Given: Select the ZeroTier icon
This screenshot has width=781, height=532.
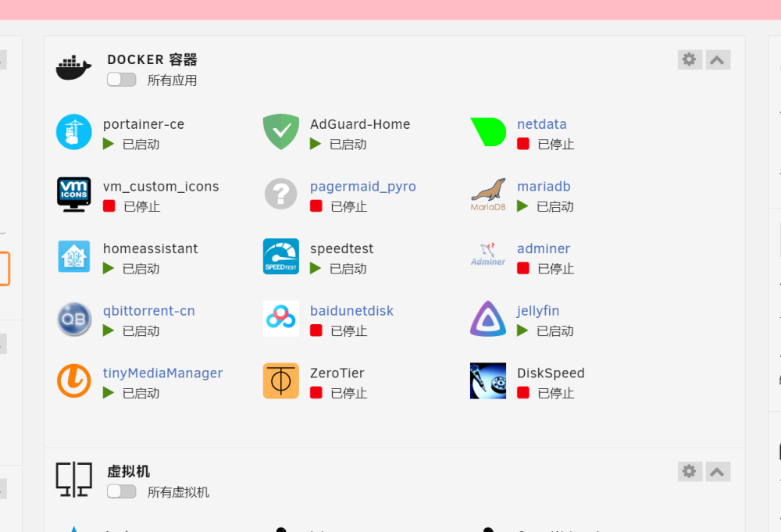Looking at the screenshot, I should tap(281, 381).
